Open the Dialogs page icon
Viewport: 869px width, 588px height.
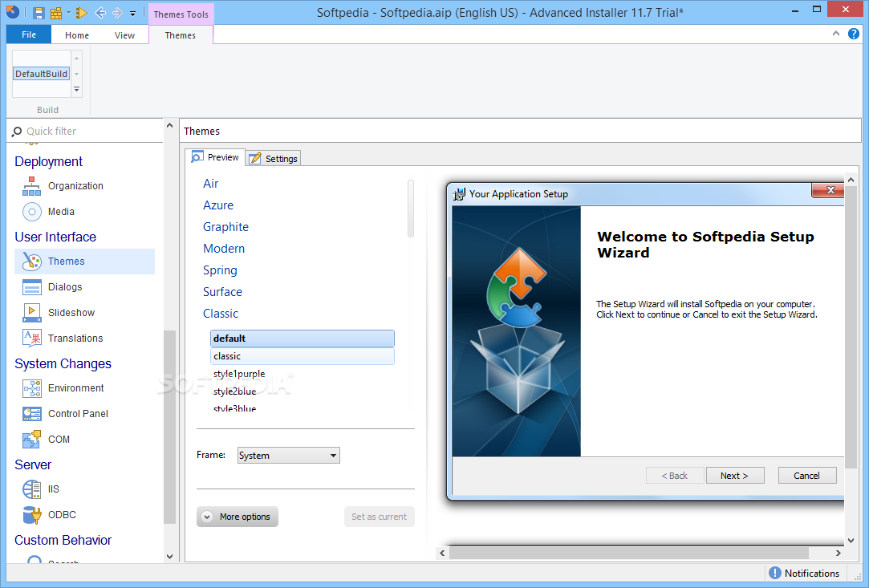point(31,287)
